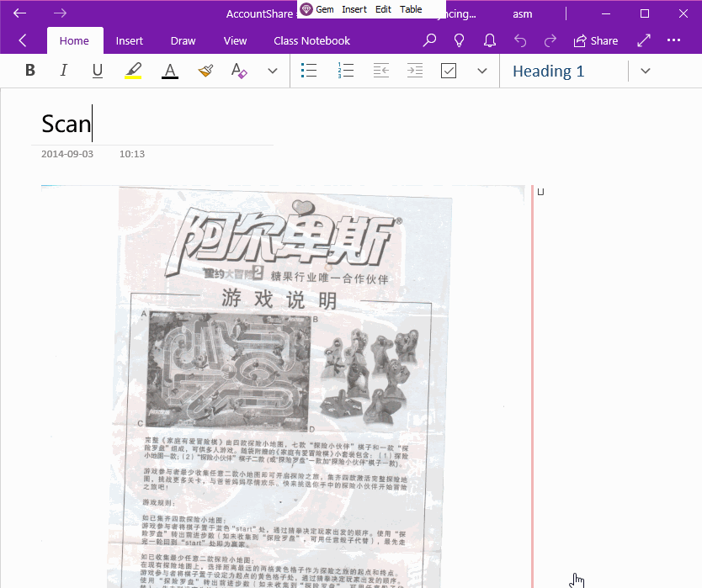Navigate forward with the title bar arrow
702x588 pixels.
tap(60, 13)
